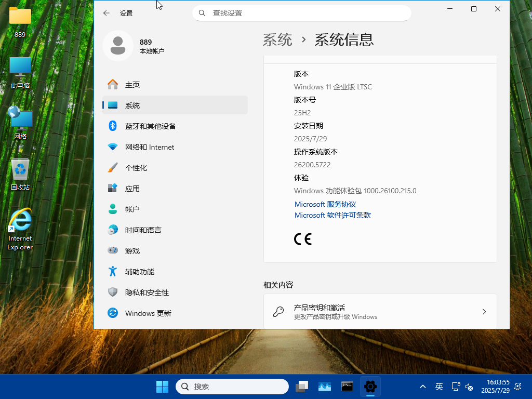Open the notification bell in the tray
The image size is (532, 399).
point(518,387)
